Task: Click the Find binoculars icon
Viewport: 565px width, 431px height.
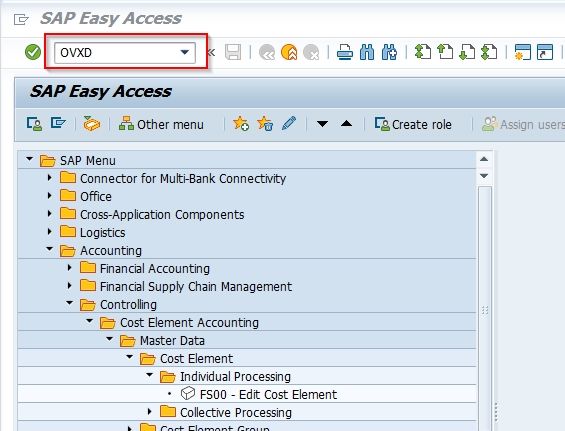Action: pyautogui.click(x=367, y=52)
